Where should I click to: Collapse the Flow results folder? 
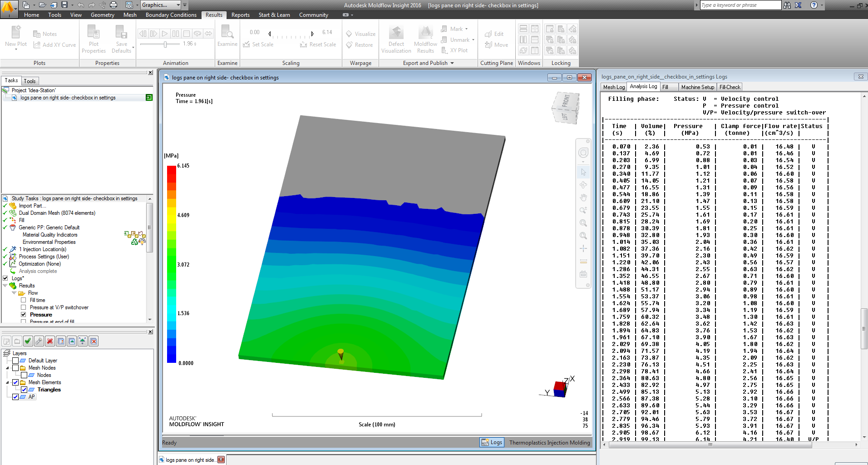pos(14,293)
